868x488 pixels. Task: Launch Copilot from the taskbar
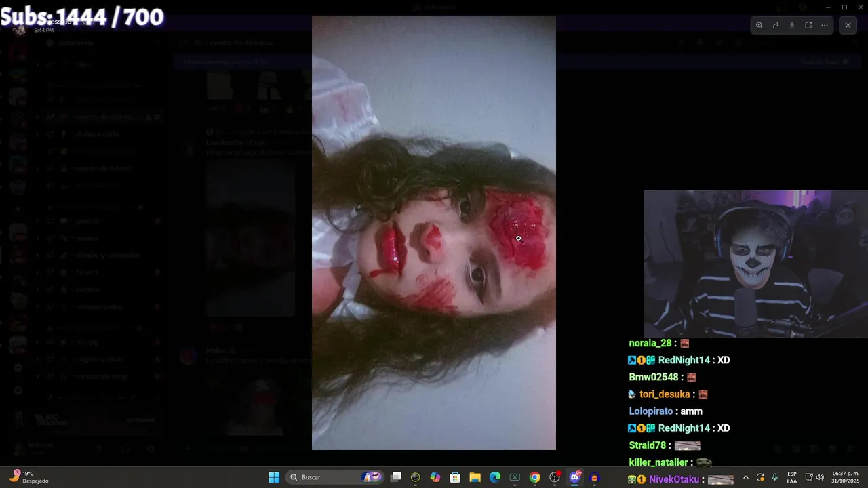tap(435, 477)
